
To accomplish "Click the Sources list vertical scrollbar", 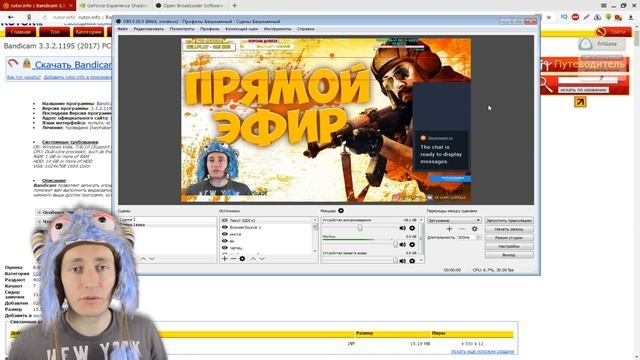I will tap(315, 235).
